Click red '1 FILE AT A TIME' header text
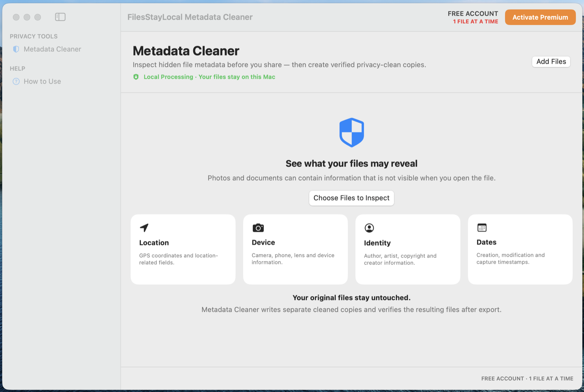The height and width of the screenshot is (392, 584). click(x=476, y=22)
